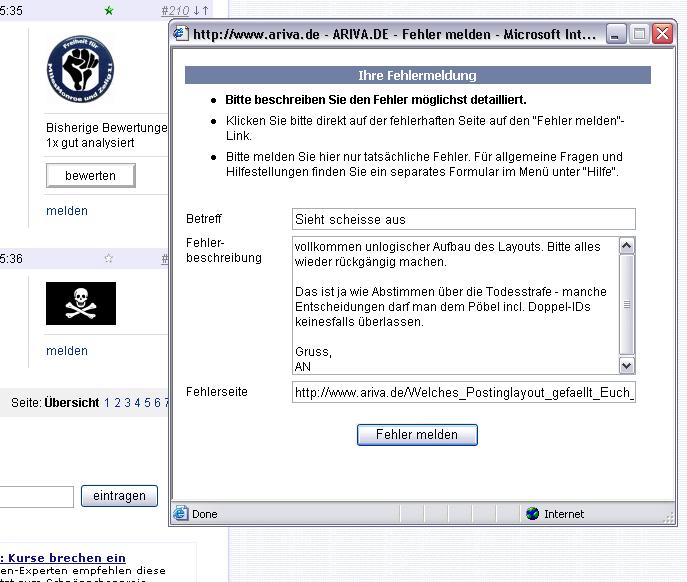The height and width of the screenshot is (582, 687).
Task: Open the 'Kurse brechen ein' ad link
Action: click(63, 558)
